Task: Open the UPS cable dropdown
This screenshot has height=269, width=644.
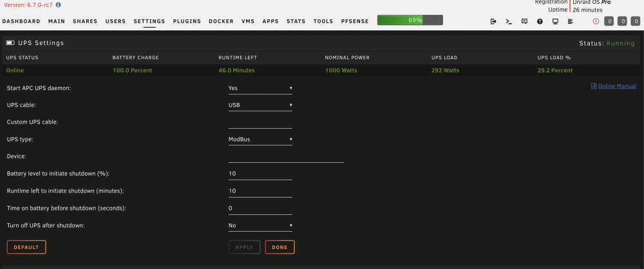Action: (x=260, y=105)
